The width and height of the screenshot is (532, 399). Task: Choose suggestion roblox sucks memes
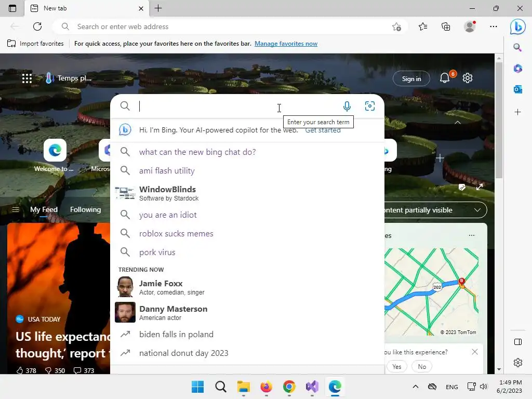pos(247,233)
